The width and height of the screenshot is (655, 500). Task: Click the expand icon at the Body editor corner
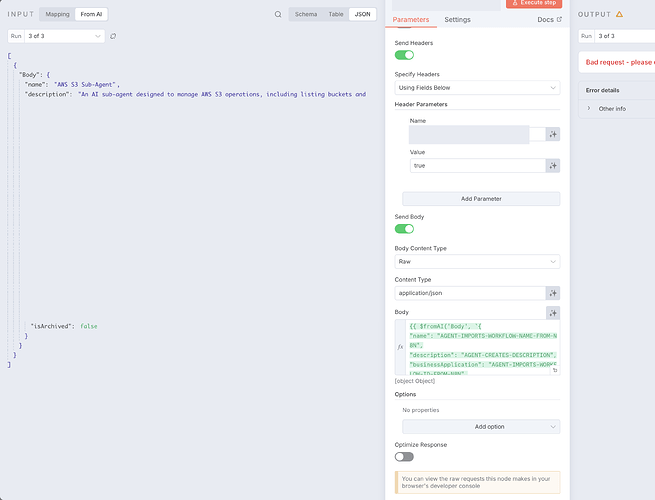[555, 371]
